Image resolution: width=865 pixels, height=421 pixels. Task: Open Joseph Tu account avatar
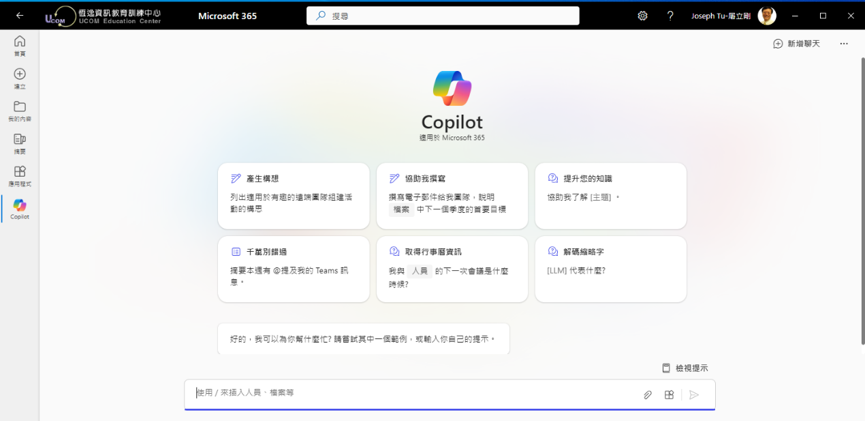[x=767, y=16]
